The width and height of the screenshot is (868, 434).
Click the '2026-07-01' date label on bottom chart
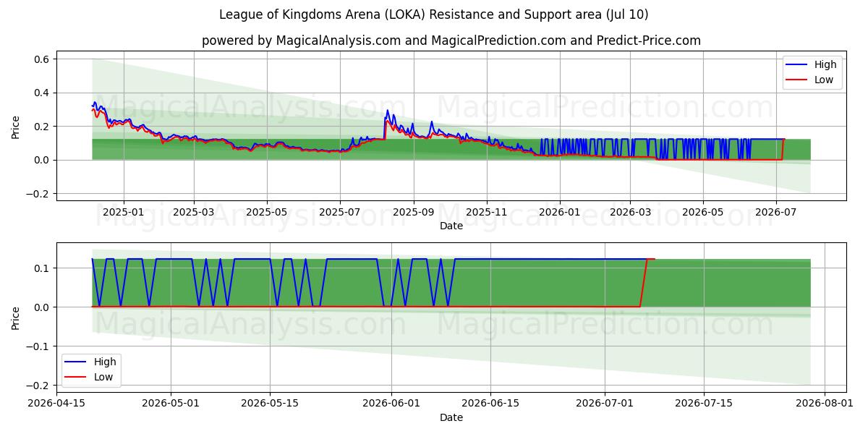[x=604, y=403]
